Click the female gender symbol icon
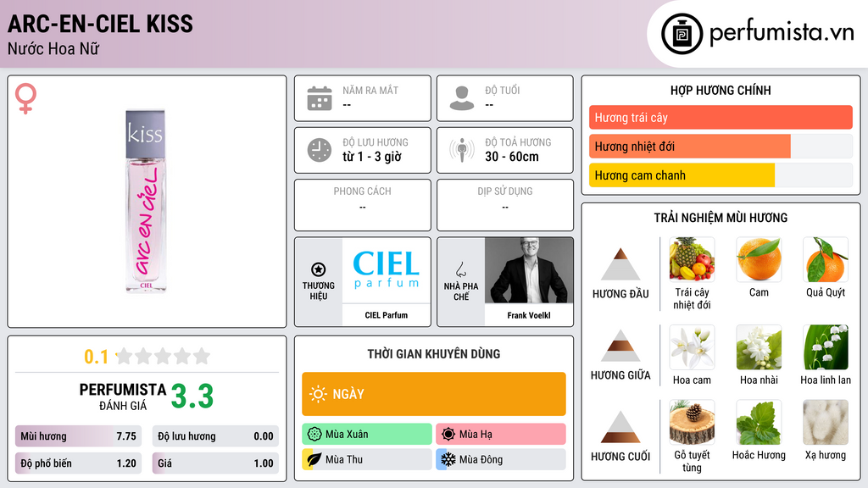 coord(25,98)
